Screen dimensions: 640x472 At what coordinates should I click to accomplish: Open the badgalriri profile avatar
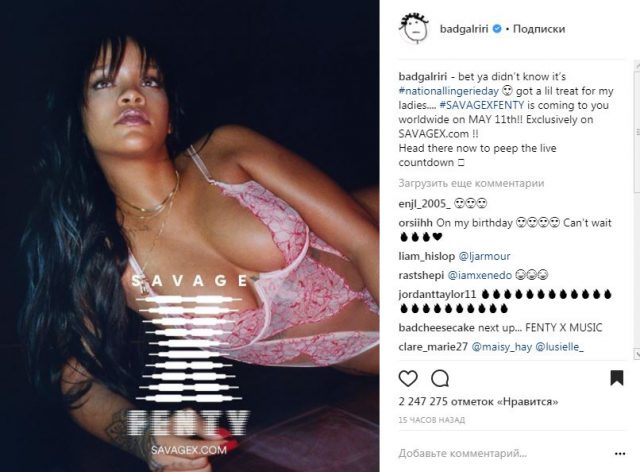pyautogui.click(x=413, y=28)
